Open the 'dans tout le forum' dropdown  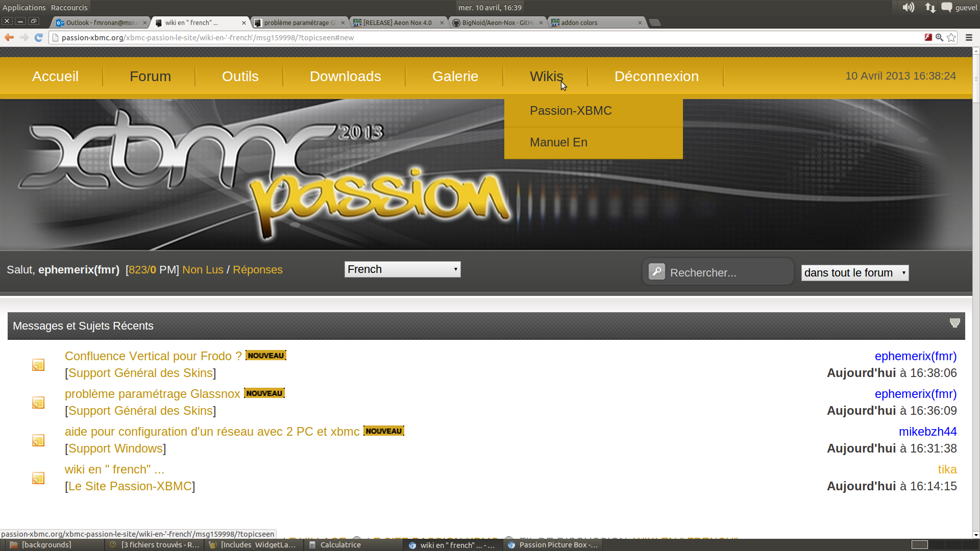tap(855, 273)
